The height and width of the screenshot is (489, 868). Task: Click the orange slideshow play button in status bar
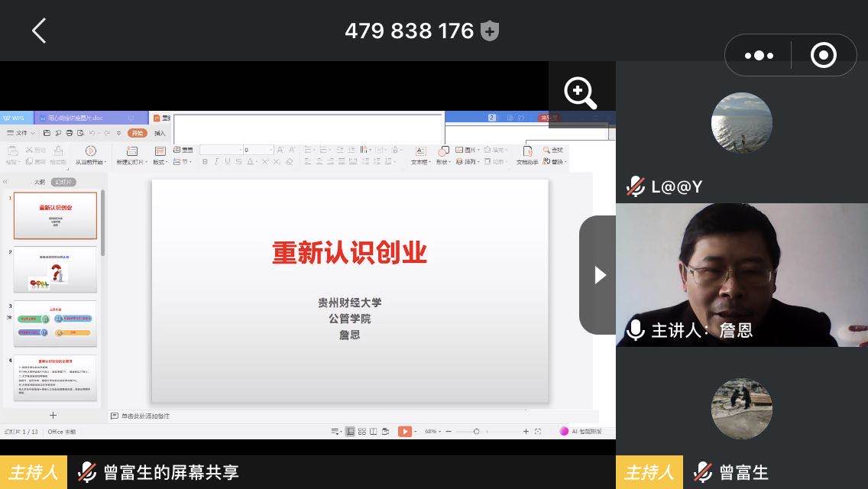point(404,432)
